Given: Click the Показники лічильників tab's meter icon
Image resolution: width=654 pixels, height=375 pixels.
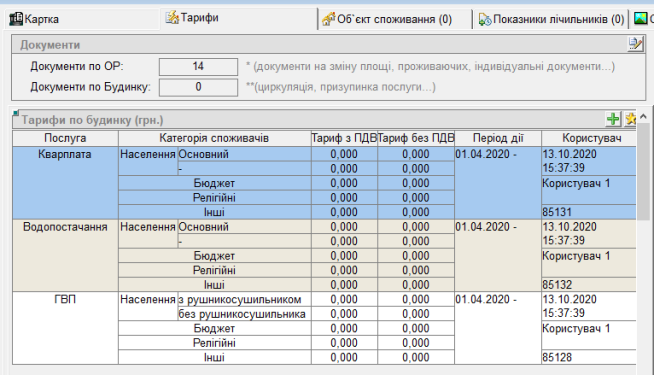Looking at the screenshot, I should coord(485,19).
